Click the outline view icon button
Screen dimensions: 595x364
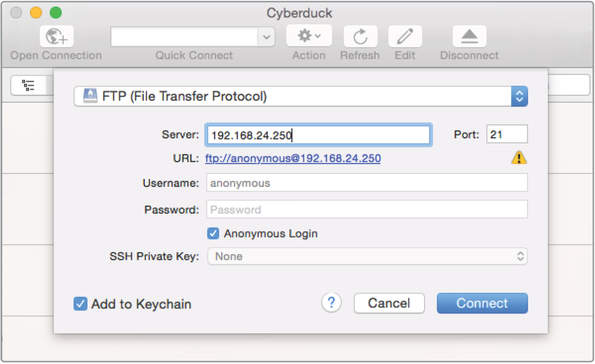click(x=29, y=85)
